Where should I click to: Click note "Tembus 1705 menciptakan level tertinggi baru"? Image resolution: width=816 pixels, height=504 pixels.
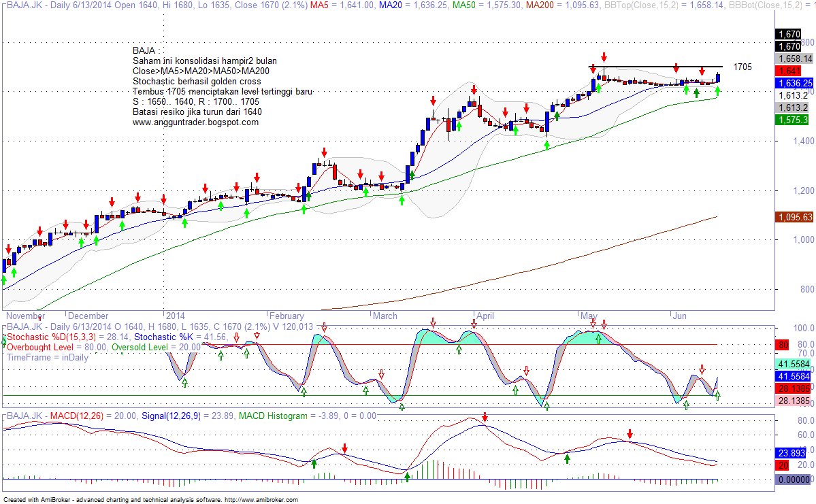point(223,92)
